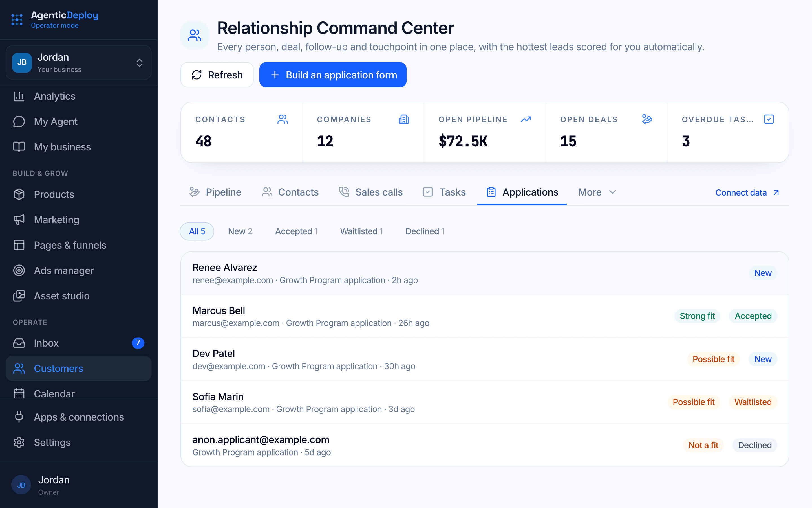
Task: Click the Overdue Tasks checkbox icon
Action: (769, 119)
